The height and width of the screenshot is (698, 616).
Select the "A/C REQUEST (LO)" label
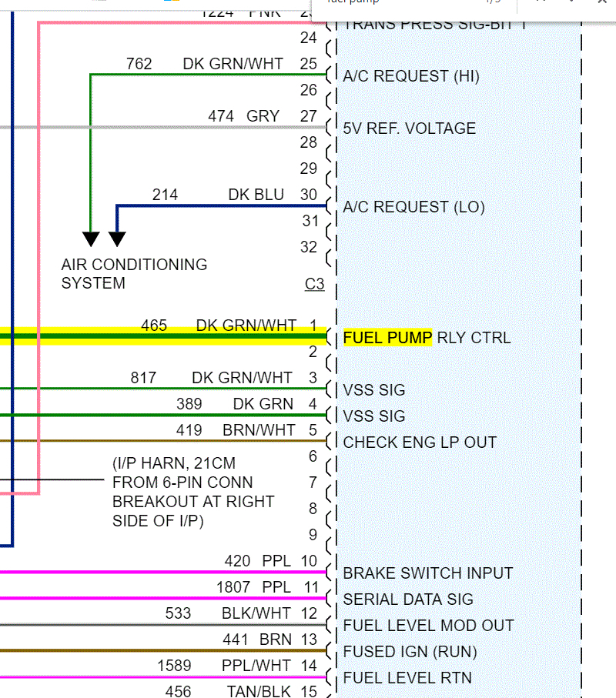pyautogui.click(x=413, y=207)
